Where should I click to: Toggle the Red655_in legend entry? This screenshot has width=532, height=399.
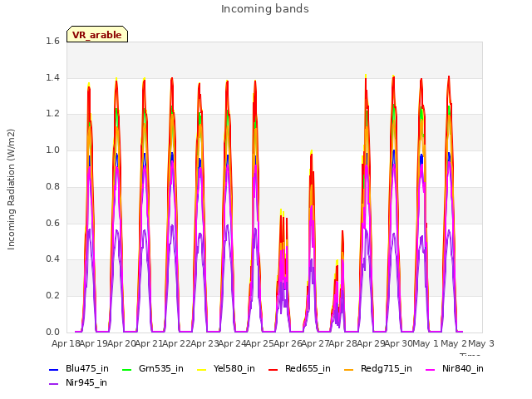(299, 369)
